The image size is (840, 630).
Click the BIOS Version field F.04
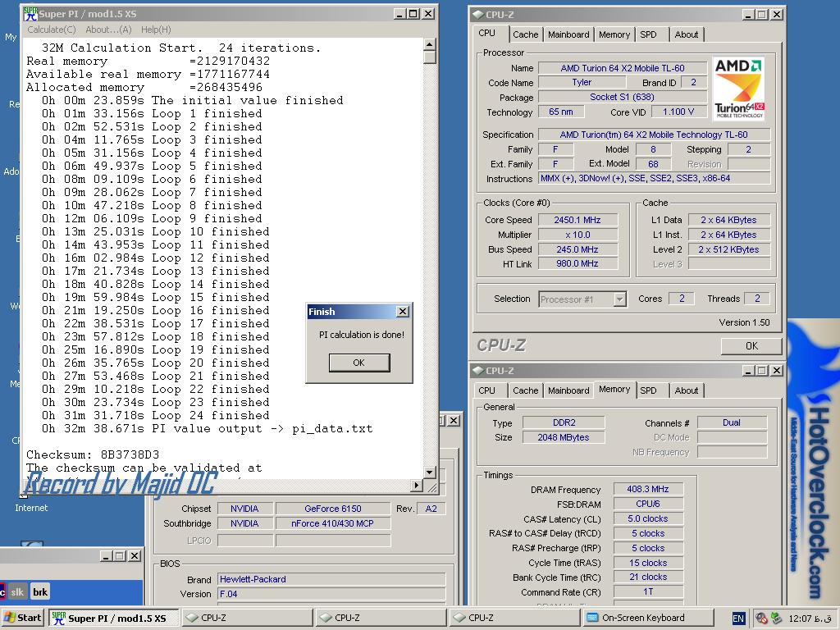(x=331, y=594)
